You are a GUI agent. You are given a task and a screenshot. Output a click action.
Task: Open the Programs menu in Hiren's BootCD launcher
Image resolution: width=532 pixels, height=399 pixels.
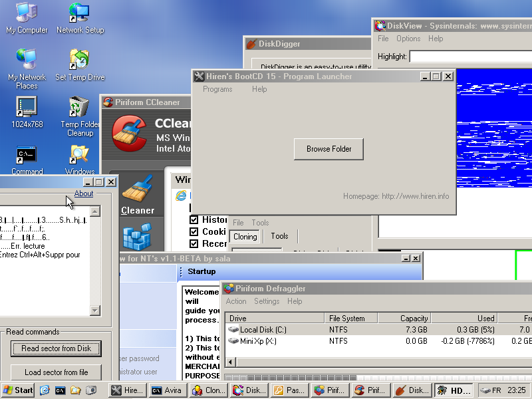(217, 89)
